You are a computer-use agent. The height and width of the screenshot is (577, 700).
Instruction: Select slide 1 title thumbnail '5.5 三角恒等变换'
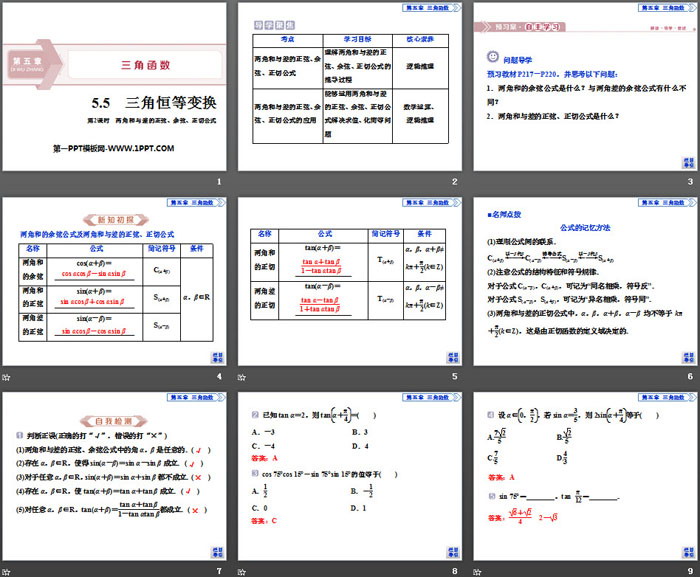click(x=114, y=87)
